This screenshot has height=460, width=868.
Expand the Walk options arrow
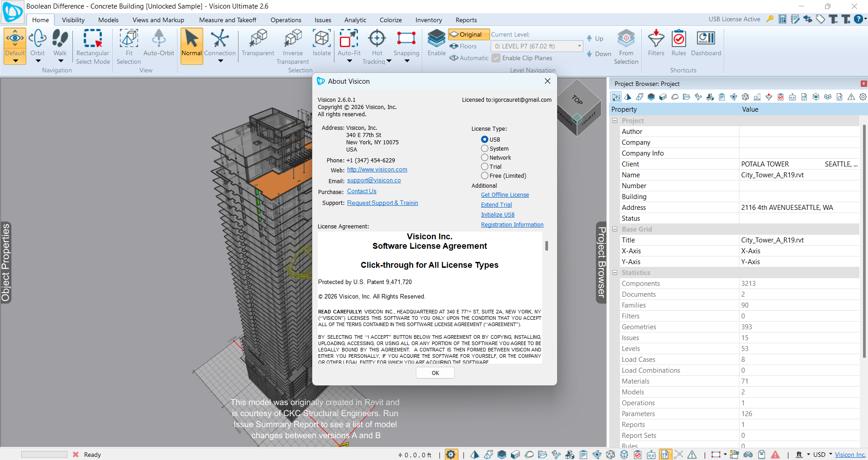coord(61,61)
